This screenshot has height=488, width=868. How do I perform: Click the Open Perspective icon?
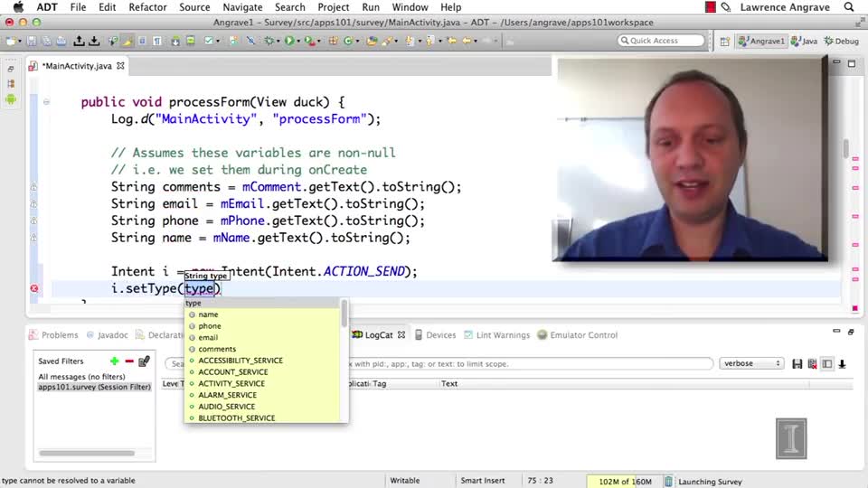(x=724, y=41)
